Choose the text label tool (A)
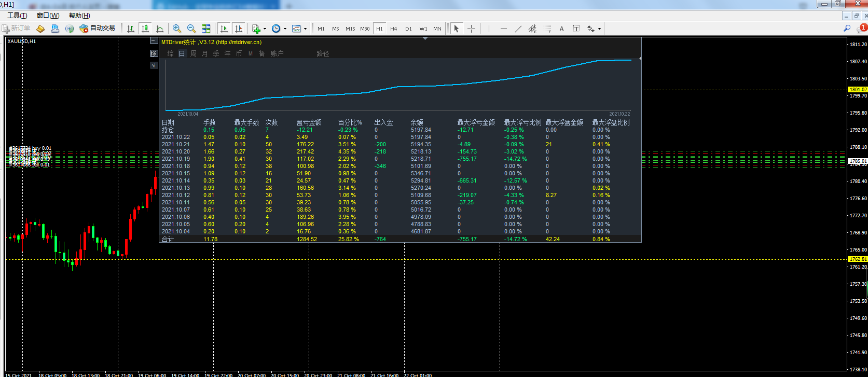 click(x=561, y=29)
